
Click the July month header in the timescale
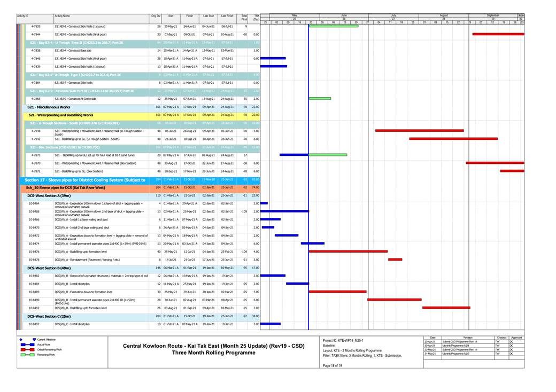coord(394,15)
